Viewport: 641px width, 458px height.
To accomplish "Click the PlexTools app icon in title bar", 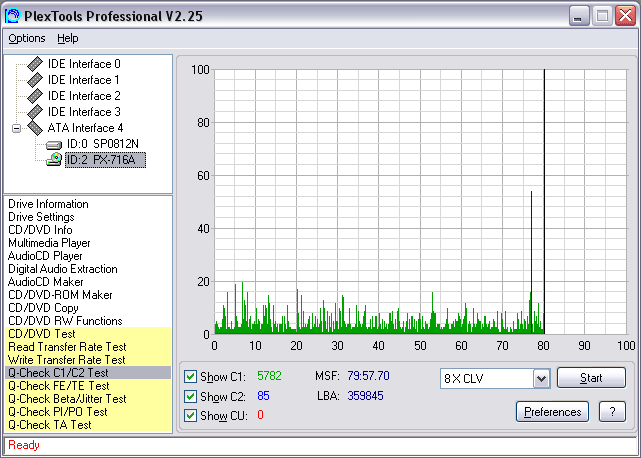I will point(12,16).
